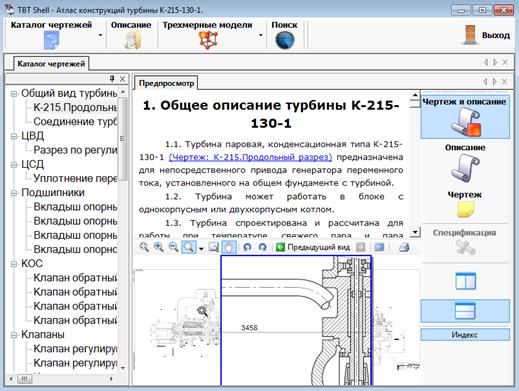Click the left tab-scroll arrow in the Предпросмотр tab row
Screen dimensions: 519x391
[x=485, y=81]
